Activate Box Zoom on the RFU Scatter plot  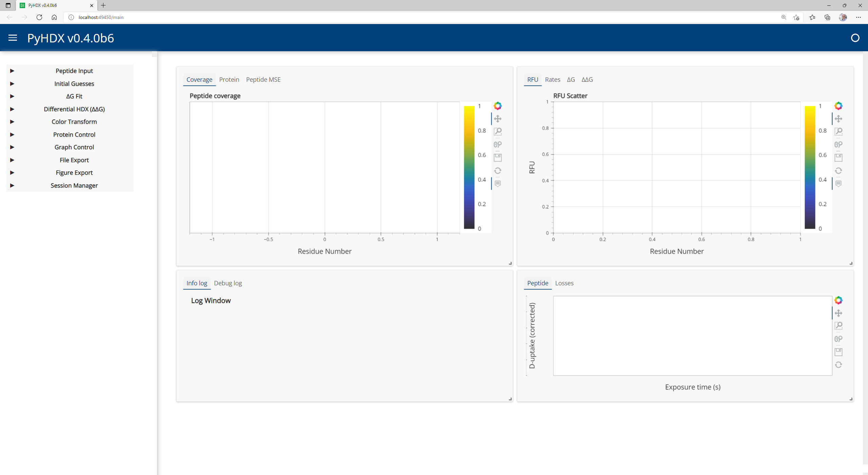click(x=839, y=131)
